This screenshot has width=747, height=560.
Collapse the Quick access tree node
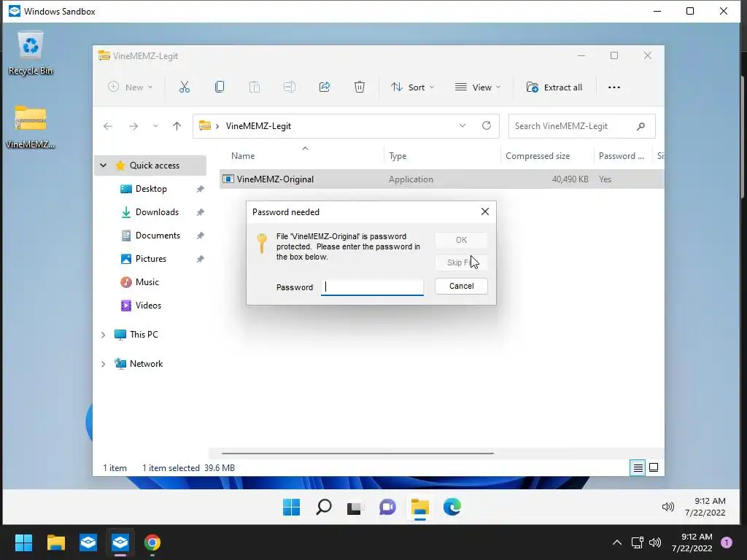point(104,166)
